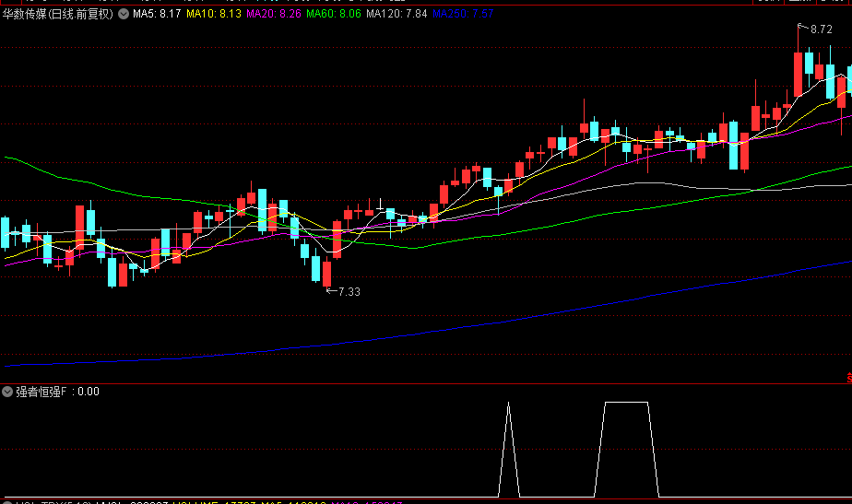Select the red candle at the 7.33 low
This screenshot has height=504, width=852.
(326, 274)
